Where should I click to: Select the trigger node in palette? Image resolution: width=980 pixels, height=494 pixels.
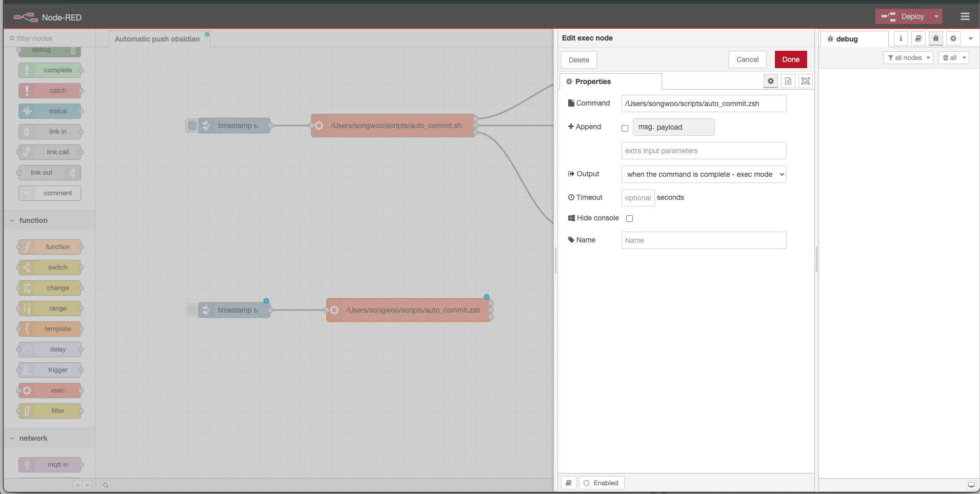pos(50,370)
